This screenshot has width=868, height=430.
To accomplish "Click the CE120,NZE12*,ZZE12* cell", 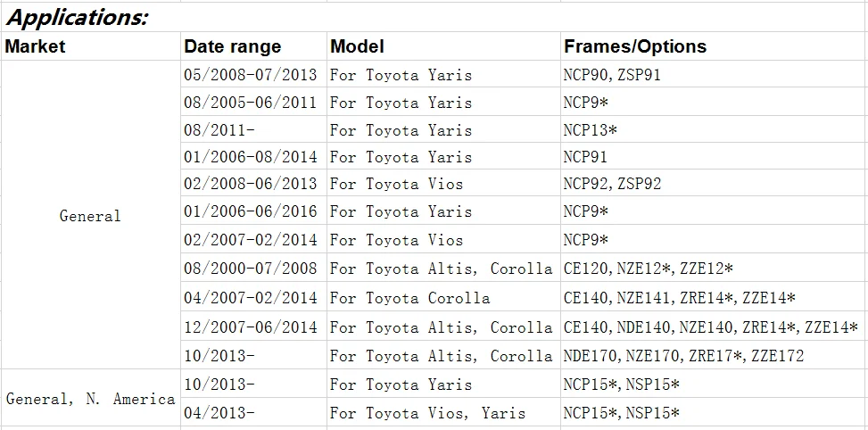I will click(x=714, y=269).
